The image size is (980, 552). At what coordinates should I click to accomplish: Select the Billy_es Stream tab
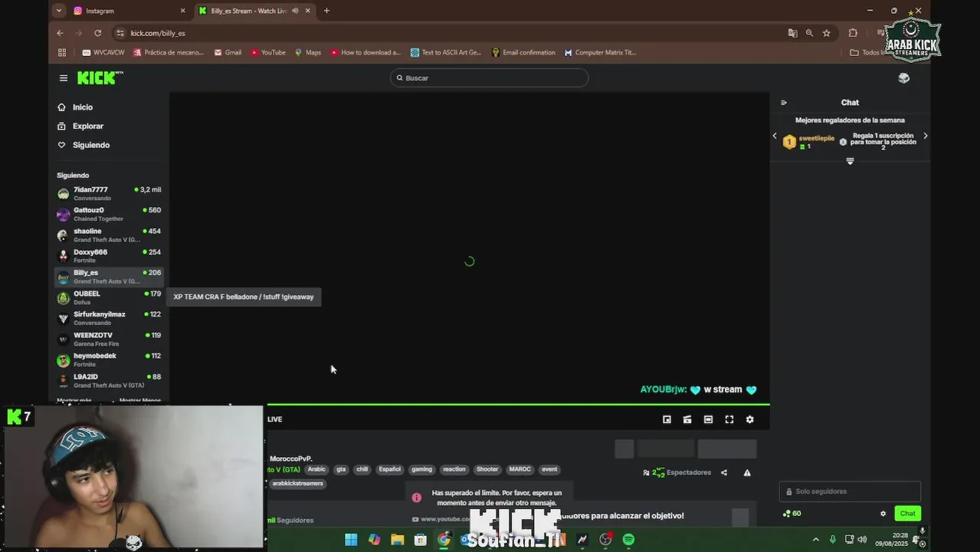pos(254,11)
